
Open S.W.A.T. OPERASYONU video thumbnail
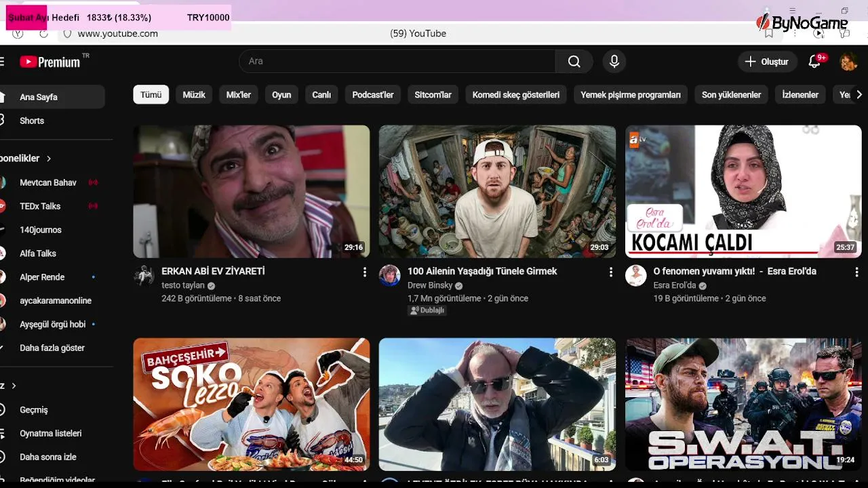pos(743,405)
